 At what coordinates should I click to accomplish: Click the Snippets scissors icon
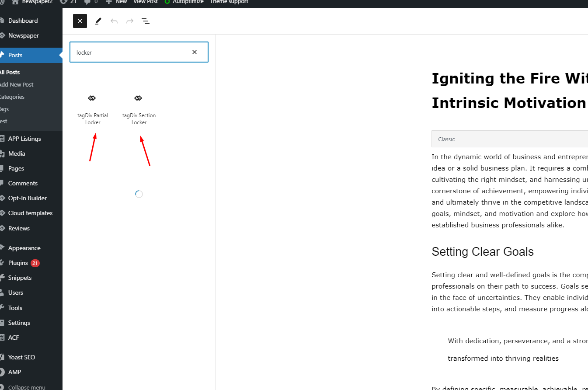pyautogui.click(x=2, y=278)
